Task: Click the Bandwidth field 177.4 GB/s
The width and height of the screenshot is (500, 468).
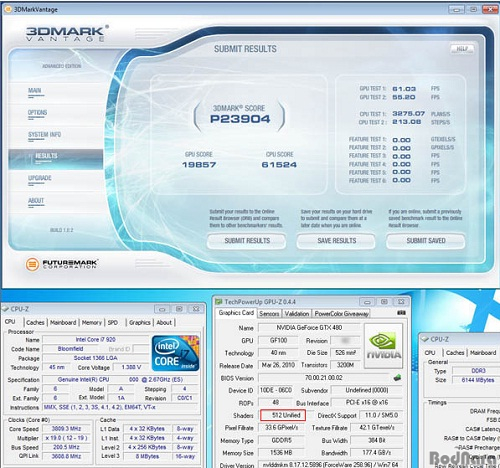Action: tap(377, 453)
